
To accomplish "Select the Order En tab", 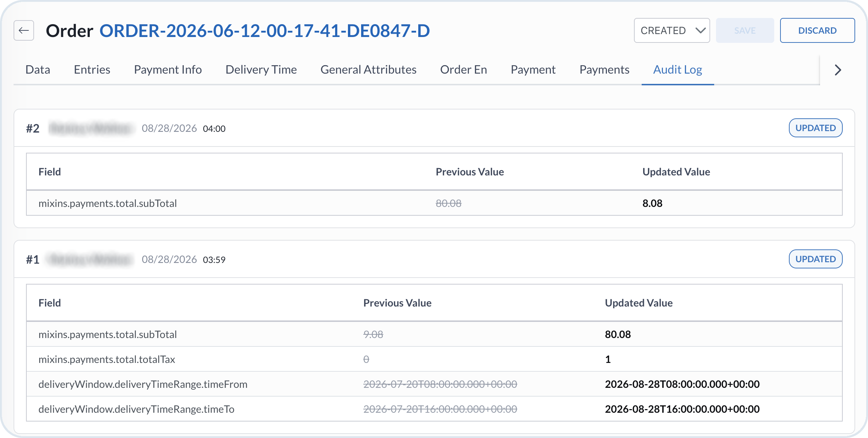I will pyautogui.click(x=464, y=70).
